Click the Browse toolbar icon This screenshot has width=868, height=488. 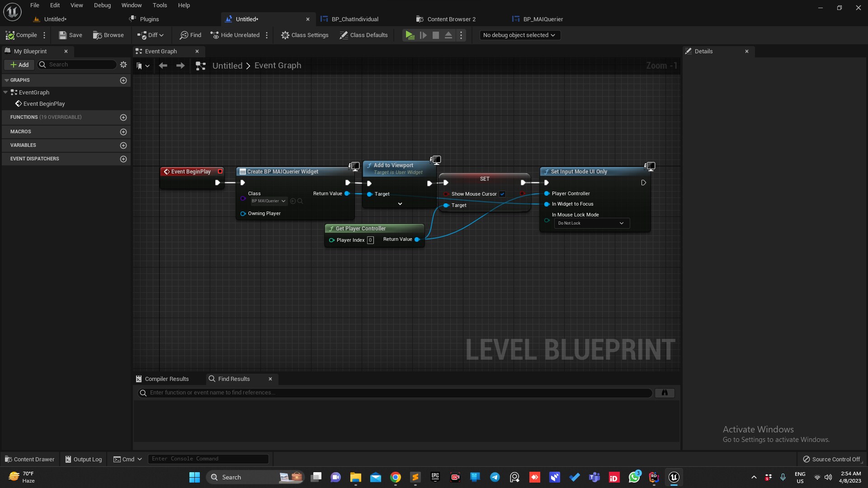point(108,35)
